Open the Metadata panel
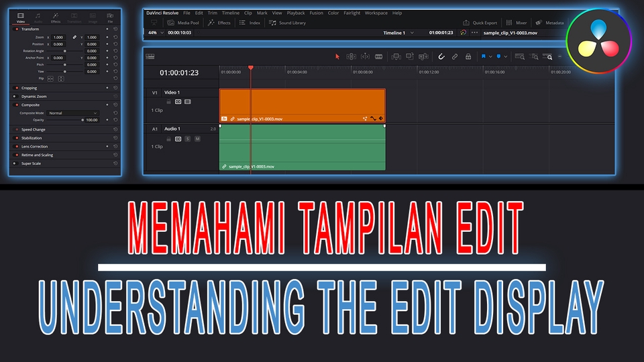The height and width of the screenshot is (362, 644). (x=549, y=23)
